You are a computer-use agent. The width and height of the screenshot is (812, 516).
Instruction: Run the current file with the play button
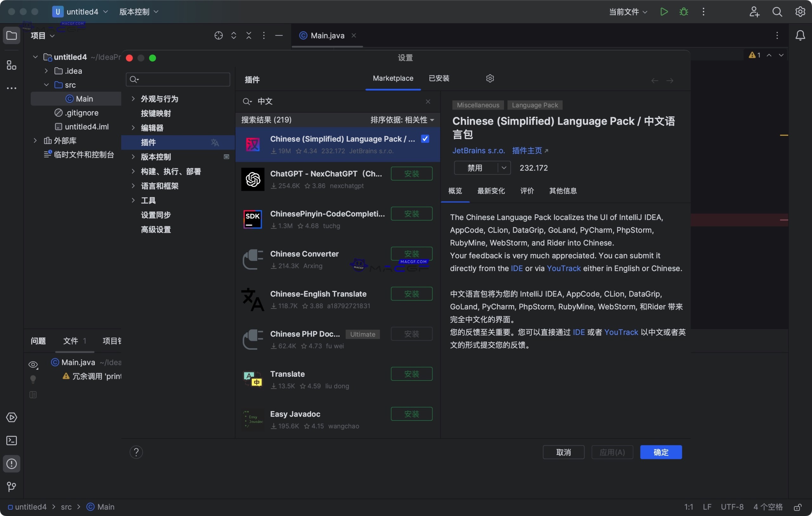coord(664,11)
